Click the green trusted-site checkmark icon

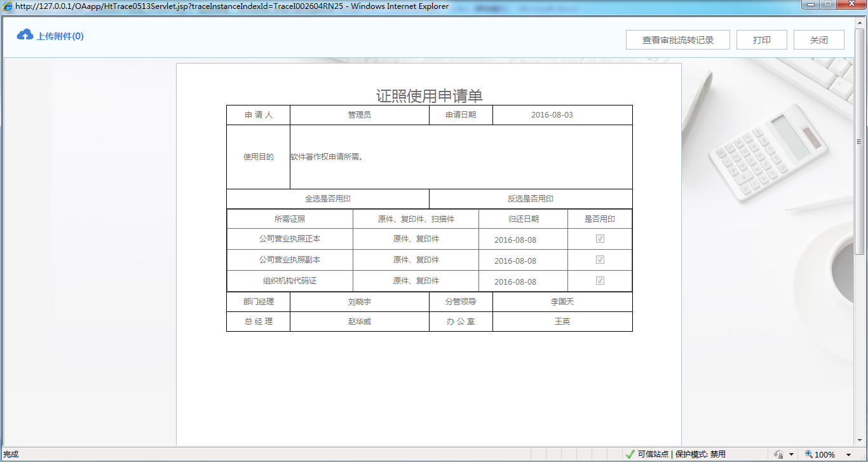[x=630, y=454]
